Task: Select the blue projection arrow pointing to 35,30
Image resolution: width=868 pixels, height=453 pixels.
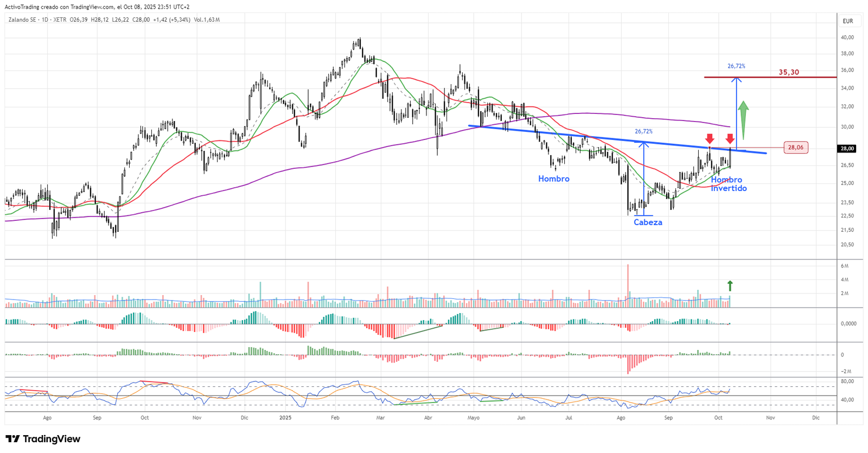Action: (736, 114)
